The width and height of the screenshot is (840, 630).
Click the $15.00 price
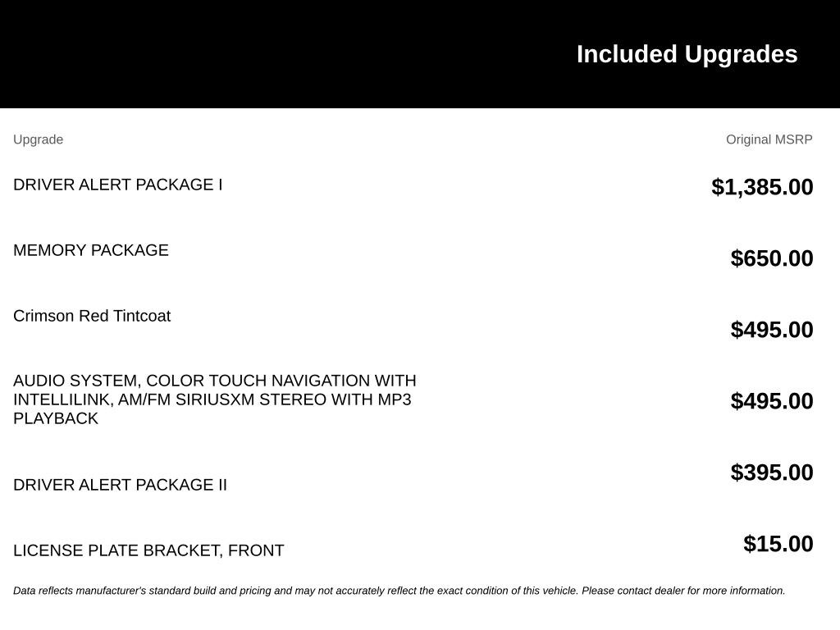click(x=778, y=543)
